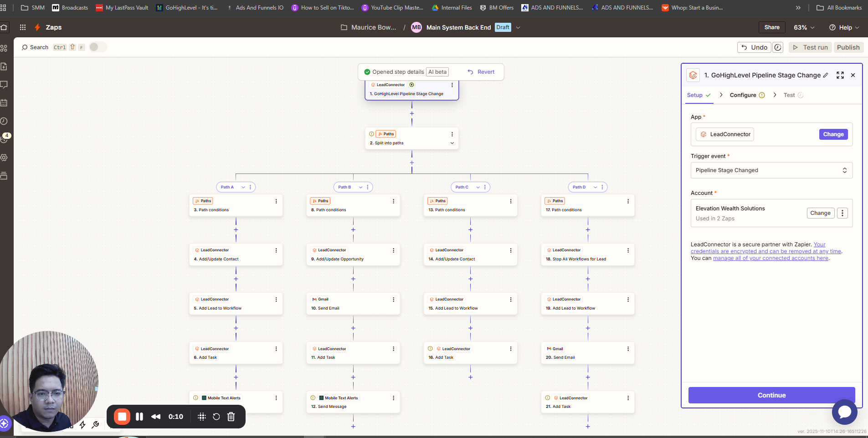Stop the recording with red button

point(122,417)
